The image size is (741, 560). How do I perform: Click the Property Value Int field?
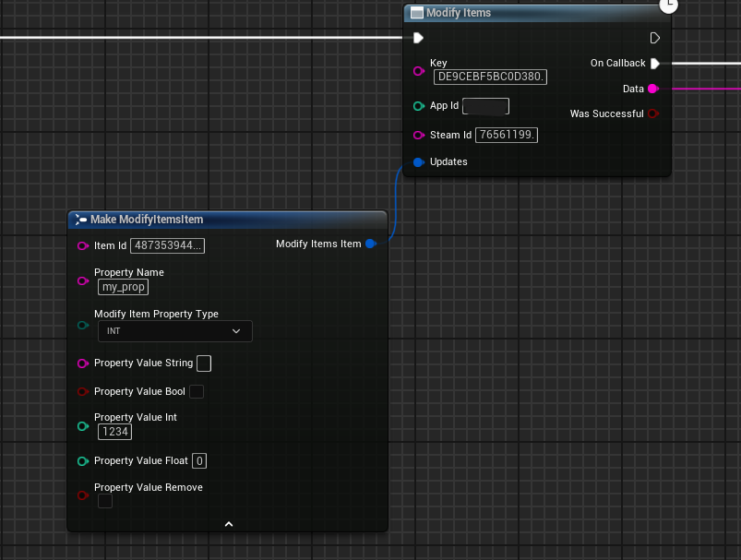coord(115,431)
